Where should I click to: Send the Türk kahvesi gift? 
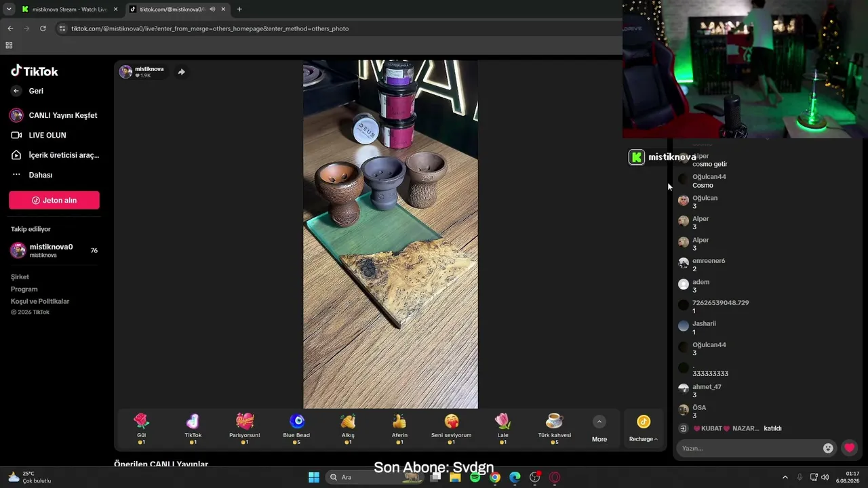[x=555, y=429]
